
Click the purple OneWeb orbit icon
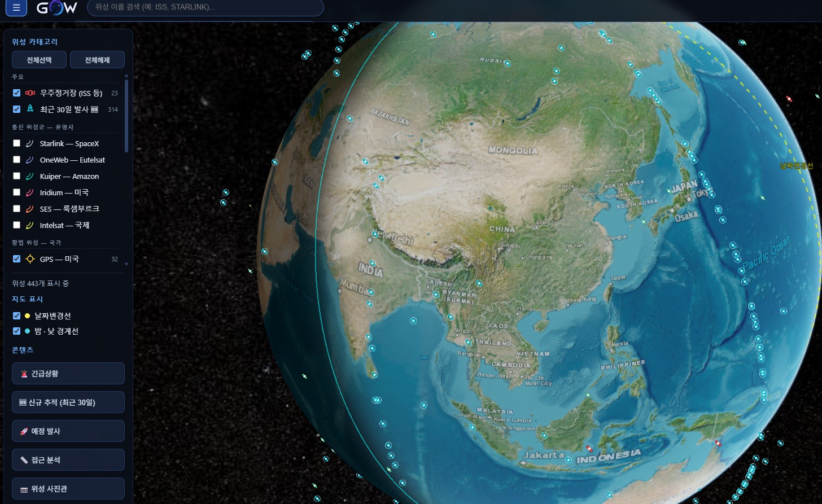pos(30,160)
